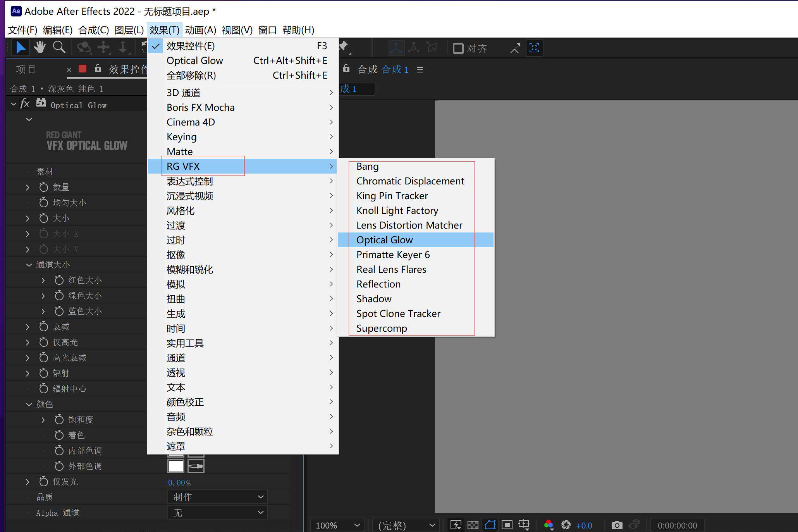The width and height of the screenshot is (798, 532).
Task: Select the Selection tool in the toolbar
Action: pos(20,47)
